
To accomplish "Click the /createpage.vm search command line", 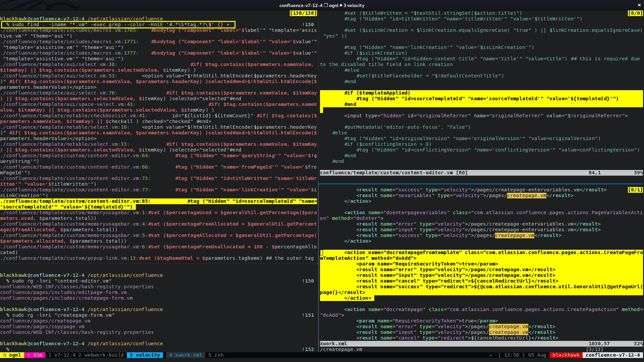I will pyautogui.click(x=341, y=349).
